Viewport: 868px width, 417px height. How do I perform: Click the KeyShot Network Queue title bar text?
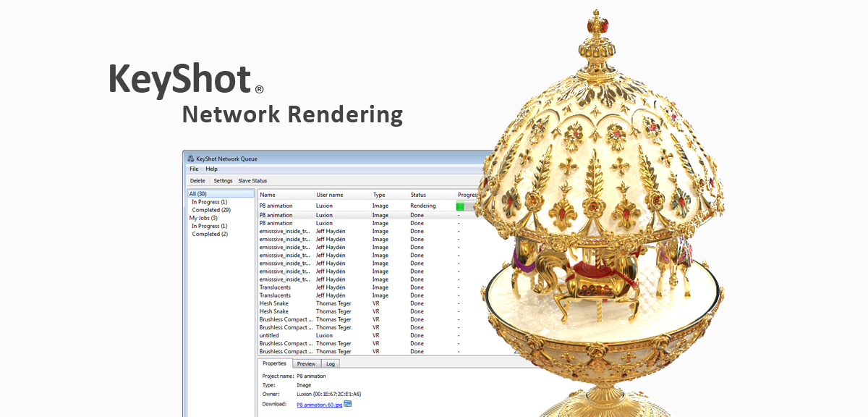(226, 159)
